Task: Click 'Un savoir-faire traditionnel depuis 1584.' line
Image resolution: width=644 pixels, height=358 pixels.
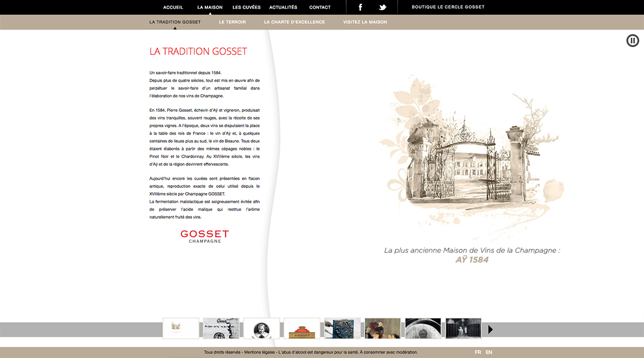Action: 185,73
